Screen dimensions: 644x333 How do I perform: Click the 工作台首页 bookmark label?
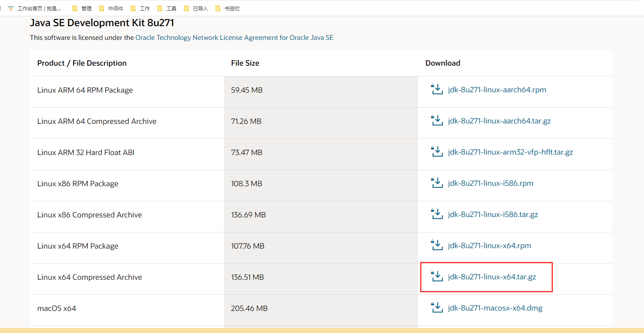click(39, 8)
